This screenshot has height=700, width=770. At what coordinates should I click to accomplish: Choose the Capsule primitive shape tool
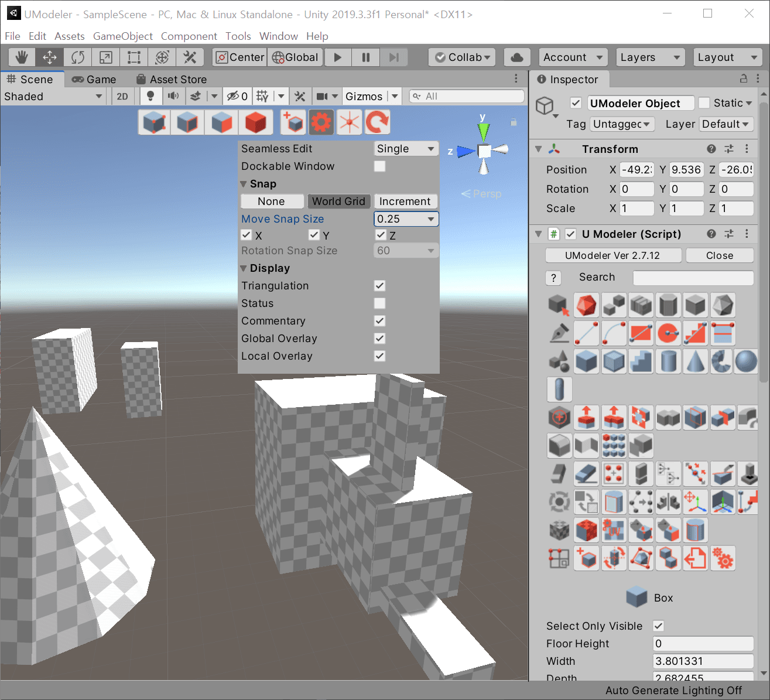click(559, 390)
